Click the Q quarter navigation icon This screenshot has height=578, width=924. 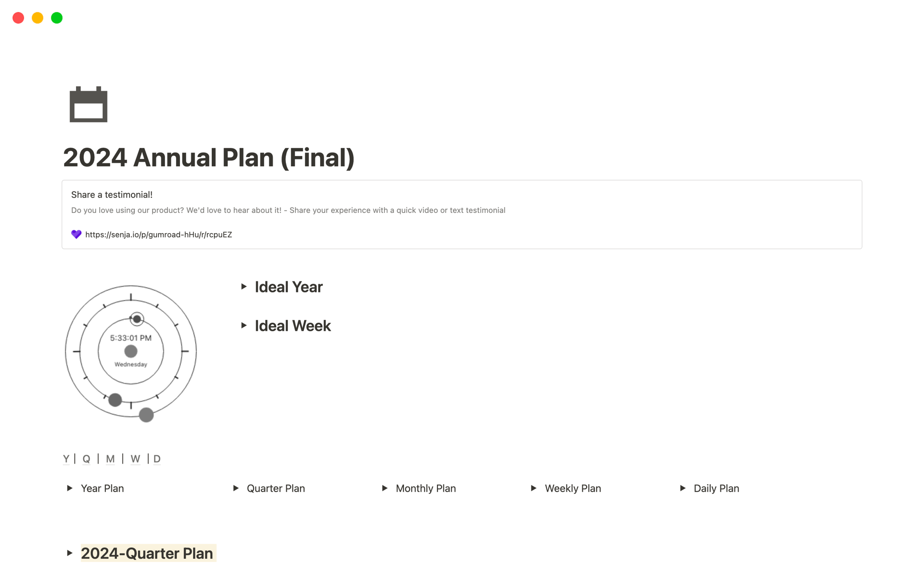85,458
